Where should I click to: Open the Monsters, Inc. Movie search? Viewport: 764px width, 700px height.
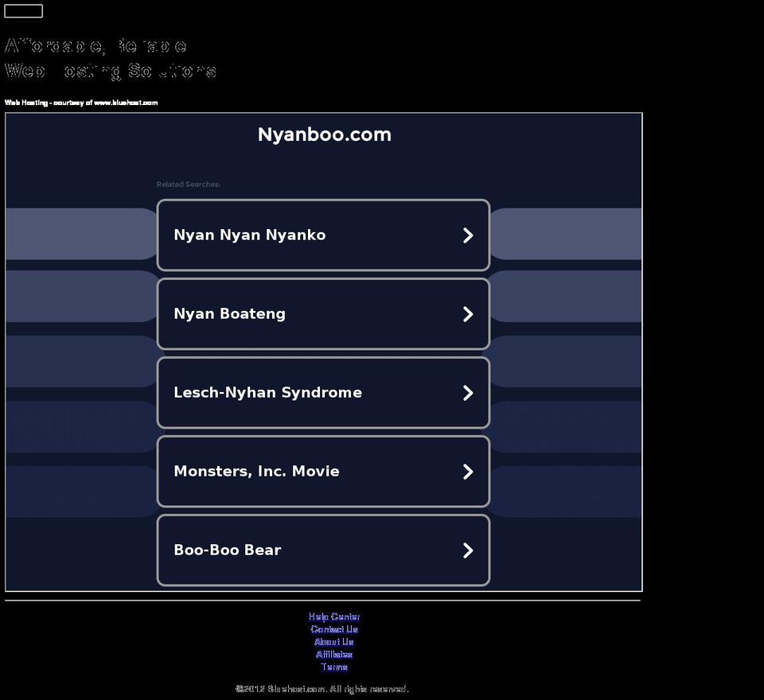(x=323, y=472)
